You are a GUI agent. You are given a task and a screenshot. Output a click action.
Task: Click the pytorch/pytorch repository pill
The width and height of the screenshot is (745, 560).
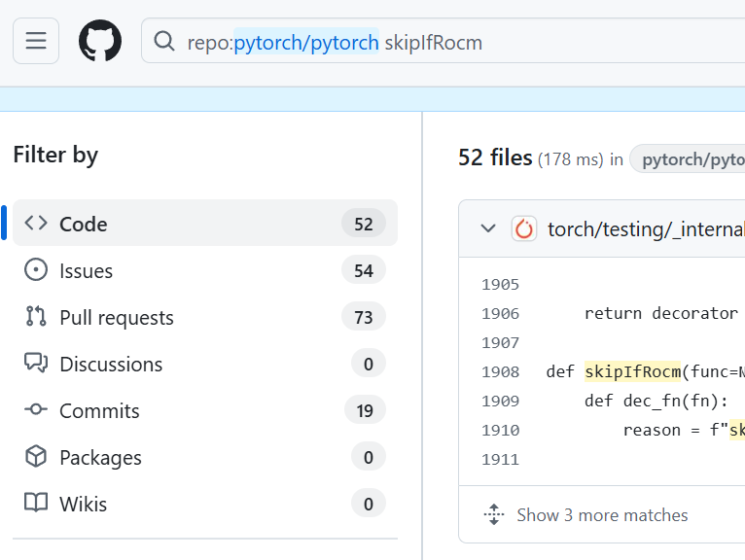tap(687, 158)
